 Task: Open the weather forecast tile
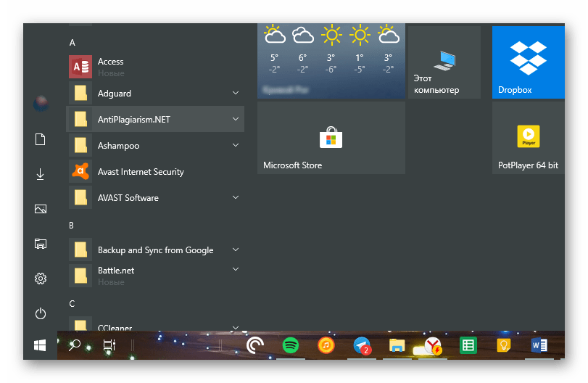(x=331, y=62)
